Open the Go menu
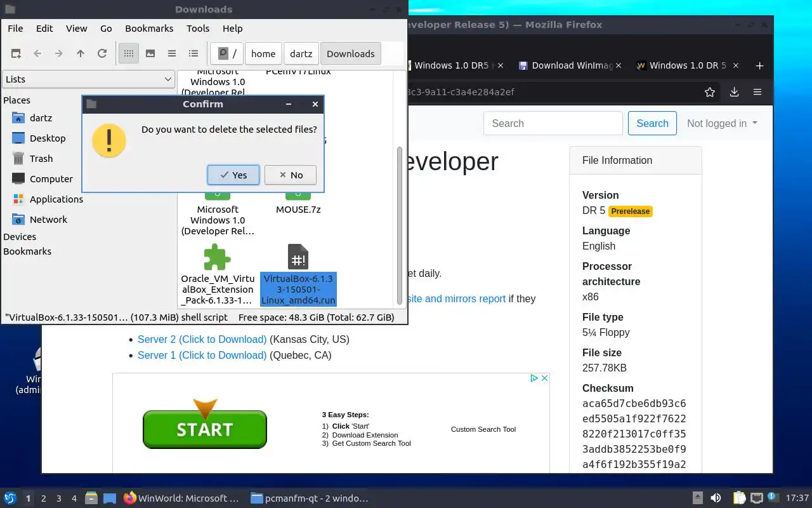 coord(106,29)
